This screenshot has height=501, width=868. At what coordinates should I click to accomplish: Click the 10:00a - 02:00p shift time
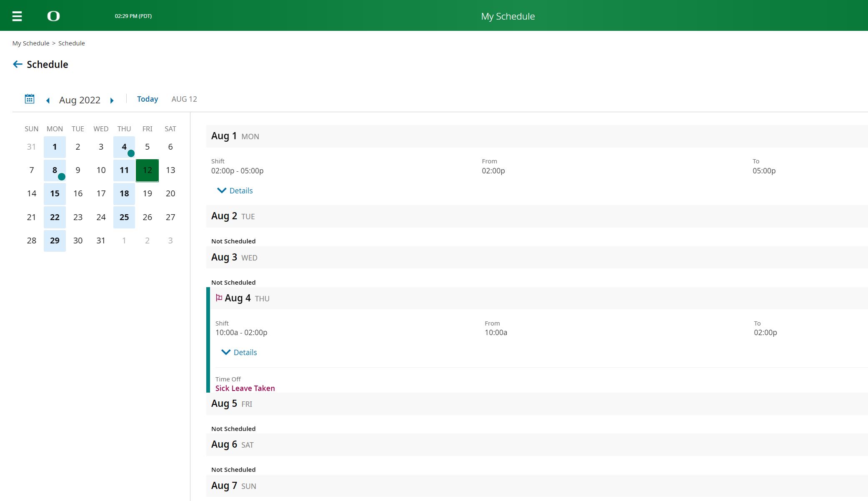coord(241,333)
